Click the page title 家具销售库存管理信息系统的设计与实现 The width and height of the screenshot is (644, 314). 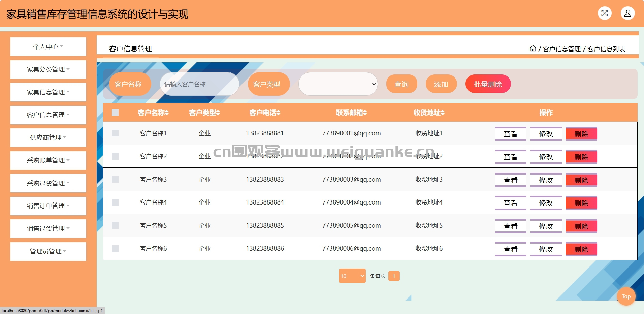point(97,14)
